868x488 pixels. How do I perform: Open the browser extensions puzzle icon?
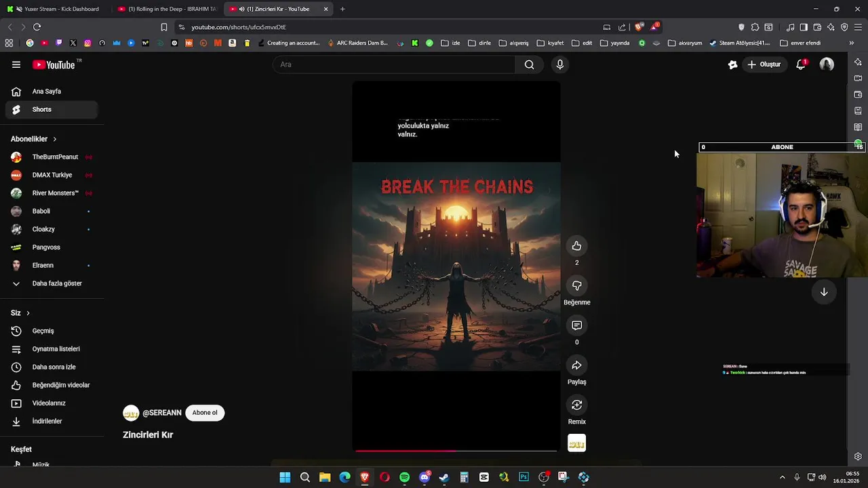point(755,27)
